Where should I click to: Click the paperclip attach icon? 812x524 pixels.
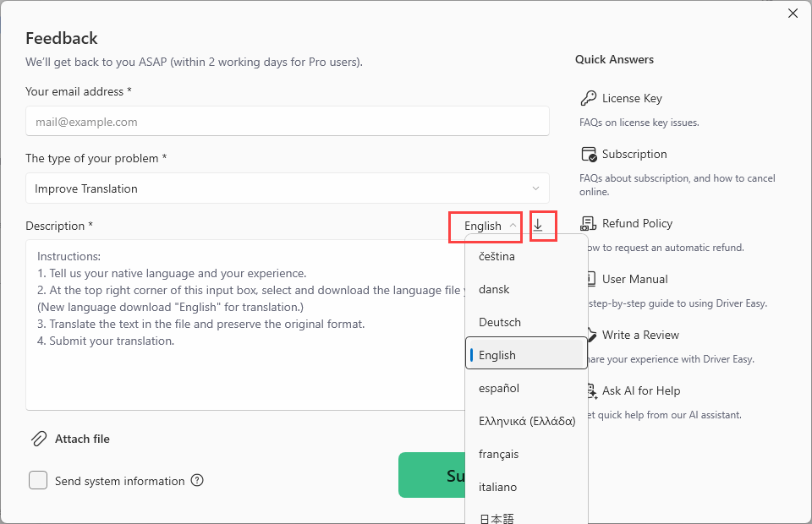(x=39, y=439)
